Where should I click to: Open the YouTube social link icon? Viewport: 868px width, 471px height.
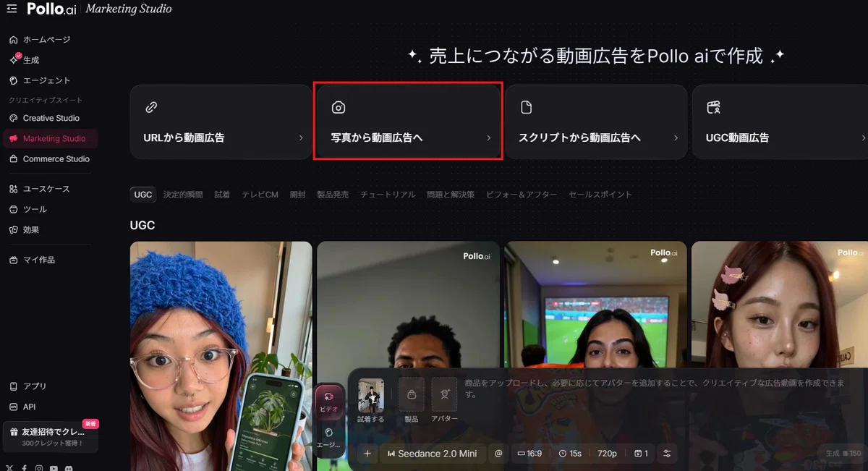54,468
